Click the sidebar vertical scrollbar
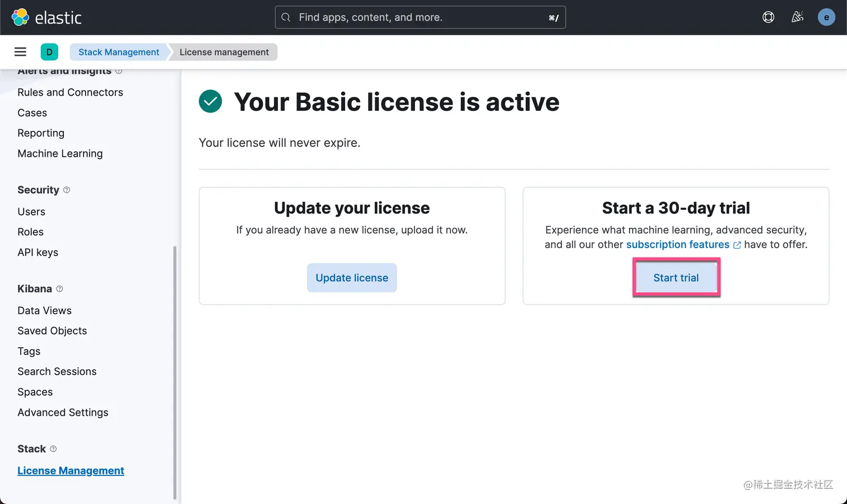The image size is (847, 504). coord(175,372)
